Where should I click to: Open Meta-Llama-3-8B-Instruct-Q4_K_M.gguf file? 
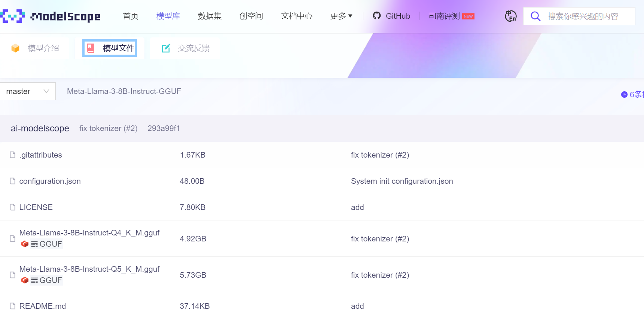pos(89,233)
